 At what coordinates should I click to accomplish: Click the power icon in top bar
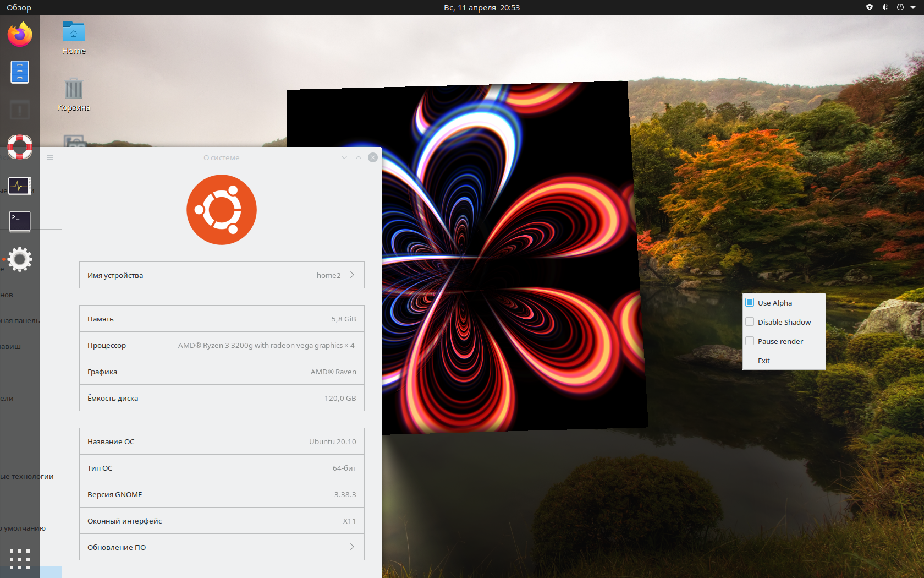tap(900, 7)
